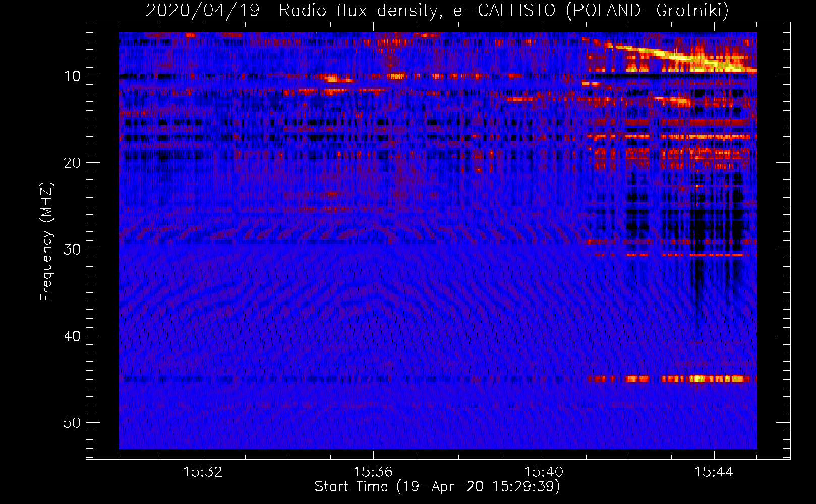Click the plot title mentioning e-CALLISTO POLAND-Grotniki
This screenshot has height=504, width=816.
pyautogui.click(x=437, y=10)
